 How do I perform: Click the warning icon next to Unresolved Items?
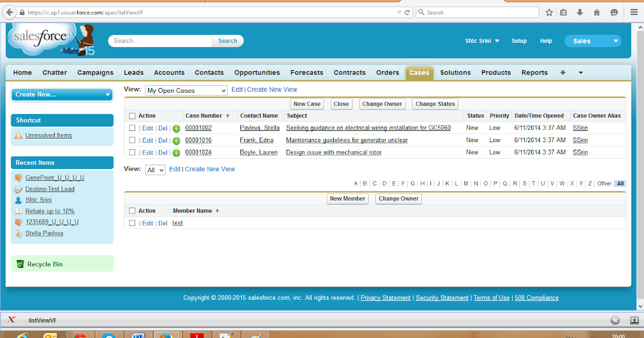click(x=18, y=136)
